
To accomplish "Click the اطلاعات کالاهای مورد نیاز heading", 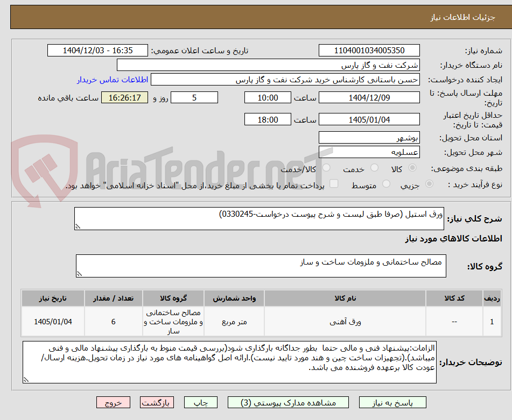I will tap(453, 239).
